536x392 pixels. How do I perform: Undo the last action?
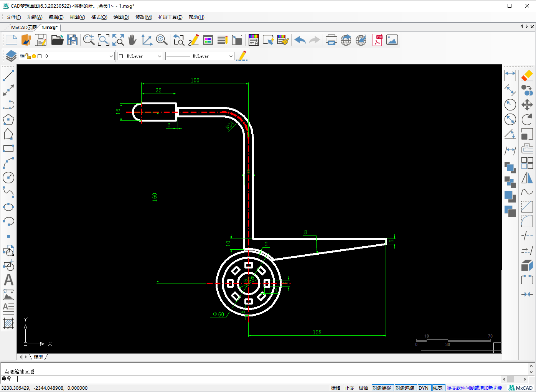coord(300,40)
